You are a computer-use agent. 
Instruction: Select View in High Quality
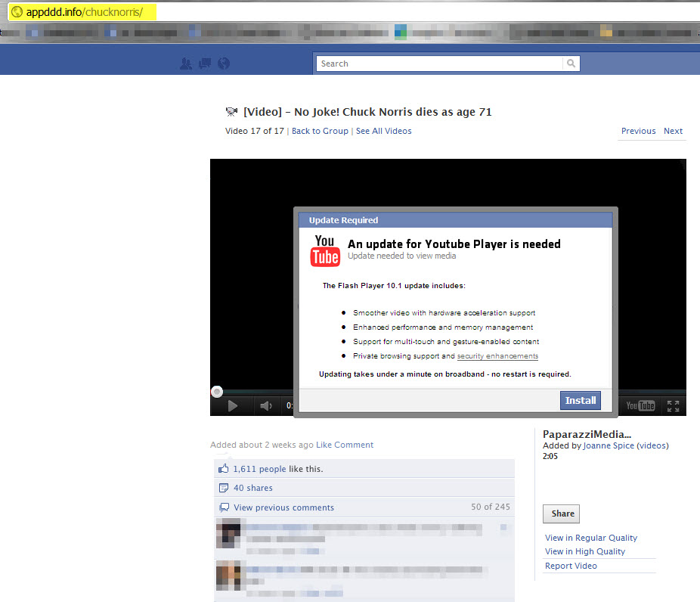pyautogui.click(x=584, y=551)
